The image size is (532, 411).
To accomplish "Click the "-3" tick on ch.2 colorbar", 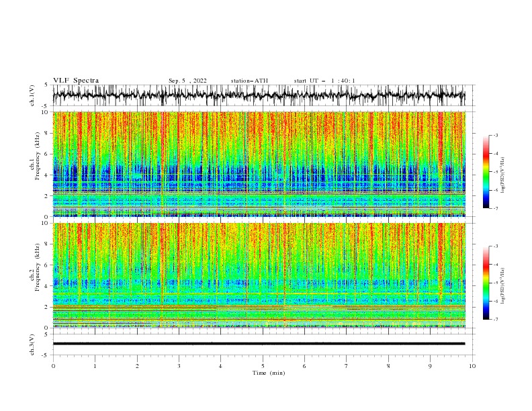I will point(496,246).
